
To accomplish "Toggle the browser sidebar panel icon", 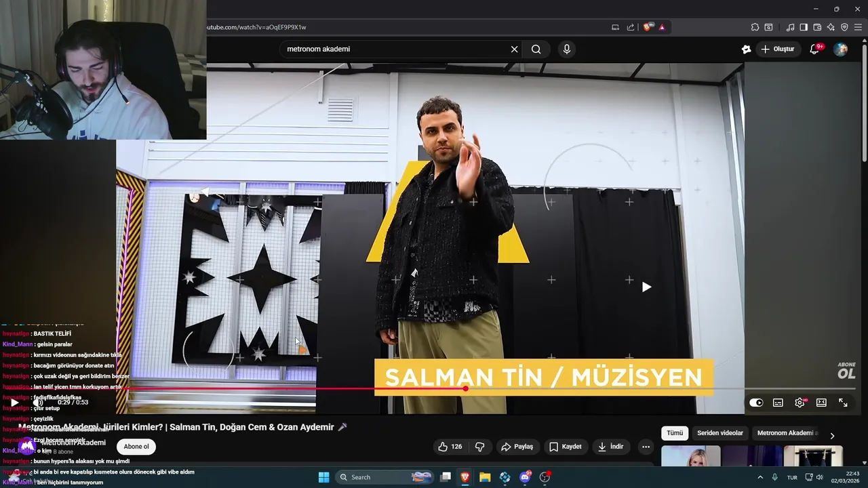I will pos(804,27).
